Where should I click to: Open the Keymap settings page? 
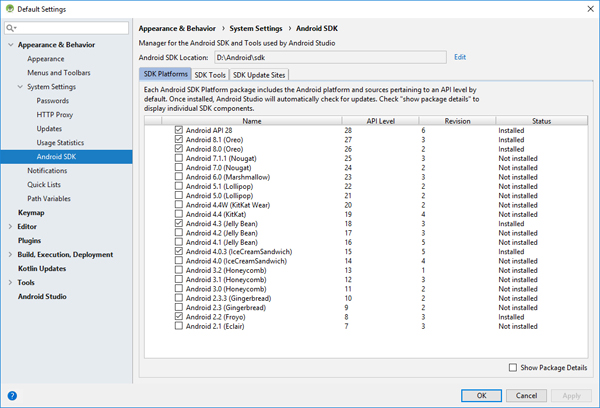click(x=31, y=213)
